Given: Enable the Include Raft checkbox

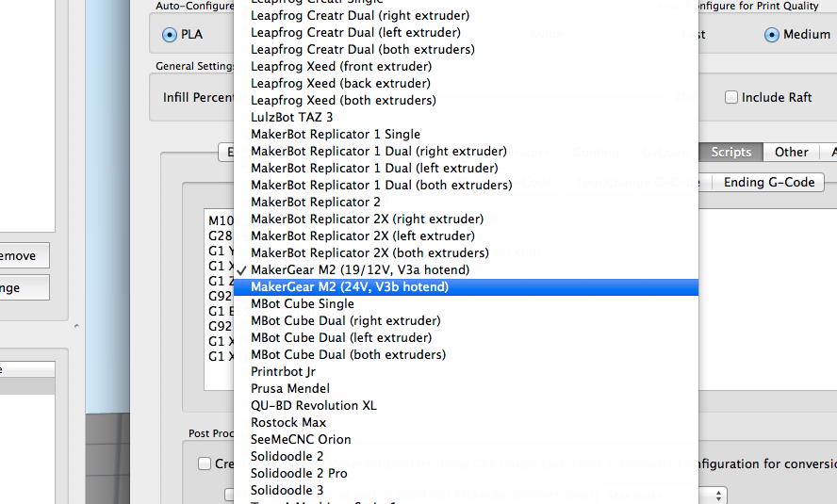Looking at the screenshot, I should pyautogui.click(x=731, y=97).
